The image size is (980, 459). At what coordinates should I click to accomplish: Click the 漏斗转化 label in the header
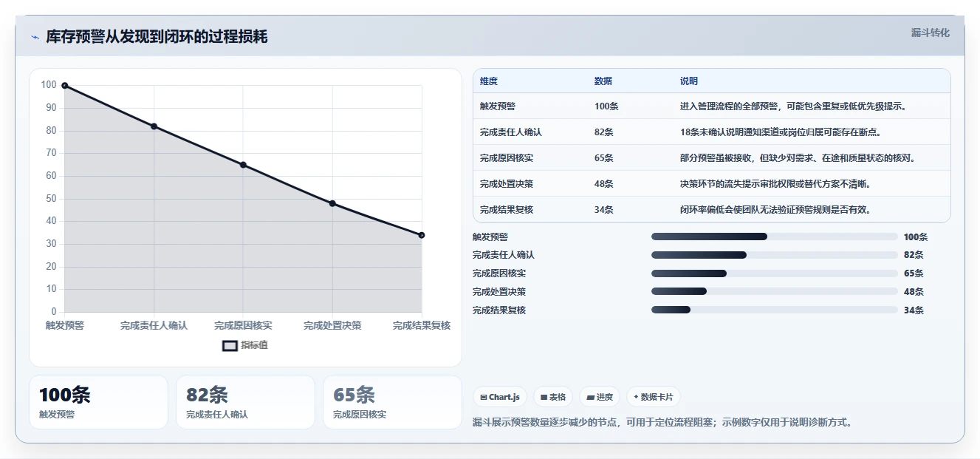(930, 33)
